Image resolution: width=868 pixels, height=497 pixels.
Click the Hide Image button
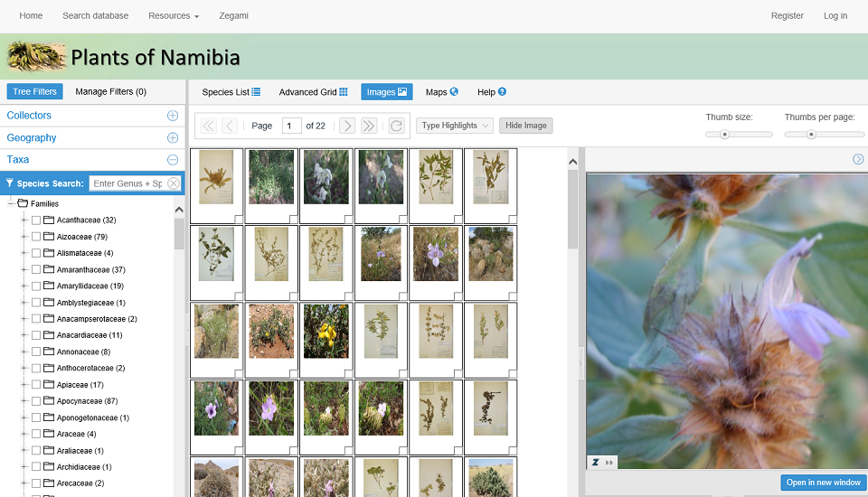[x=525, y=126]
